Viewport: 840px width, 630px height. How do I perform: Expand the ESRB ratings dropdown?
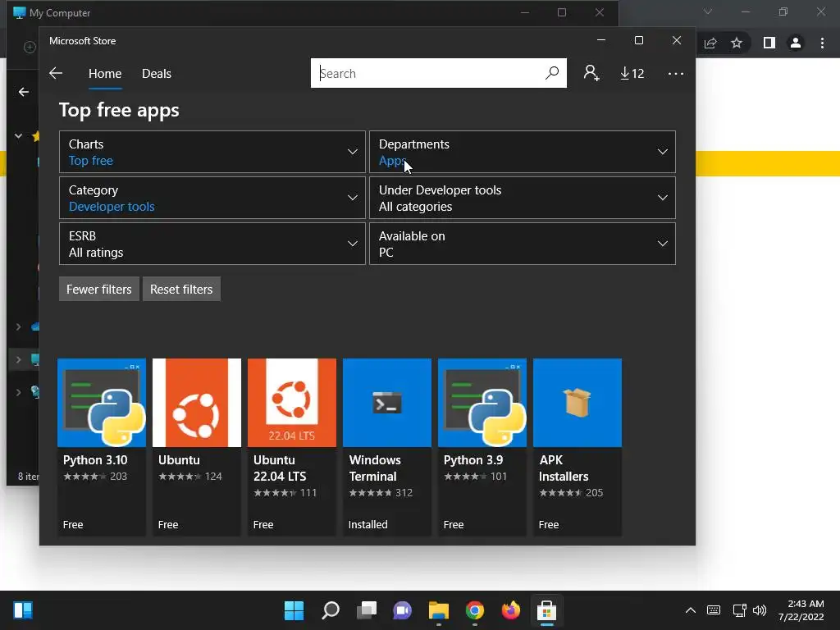[212, 244]
